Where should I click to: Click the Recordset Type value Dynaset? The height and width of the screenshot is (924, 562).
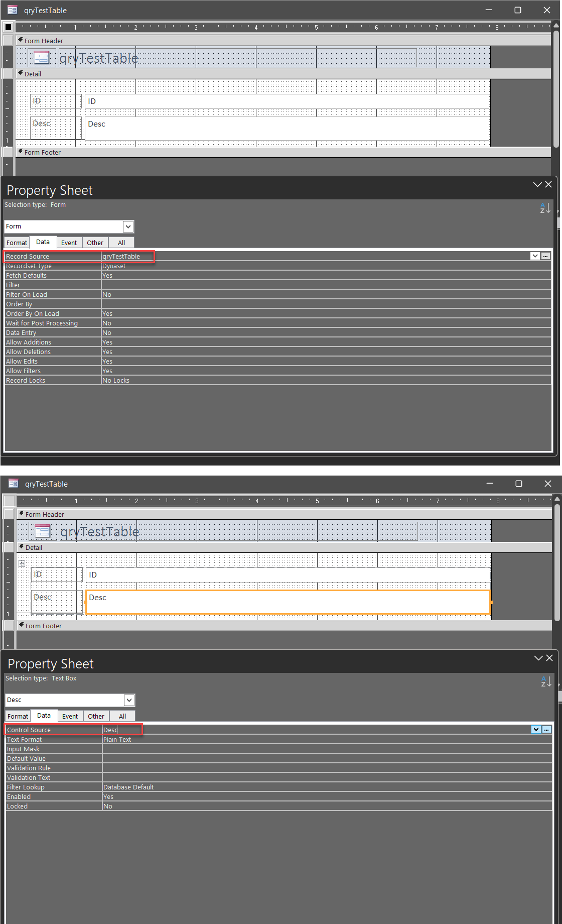point(114,266)
